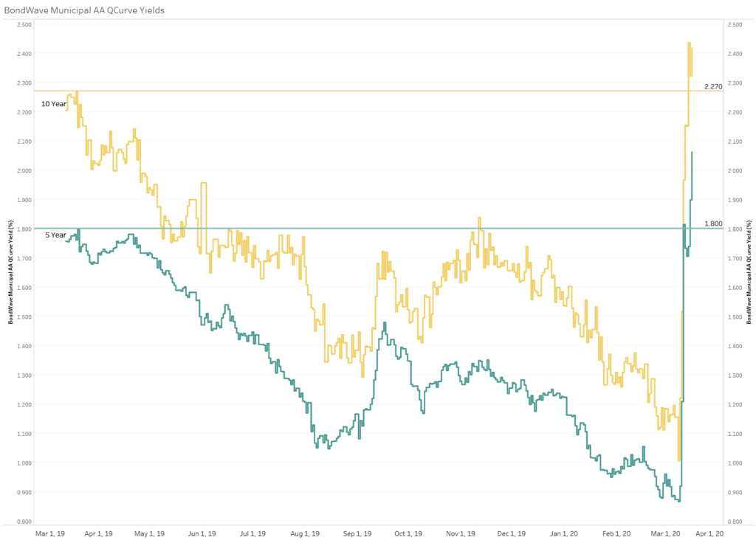Screen dimensions: 756x540
Task: Click the 1.400 tick on left axis
Action: pos(24,346)
